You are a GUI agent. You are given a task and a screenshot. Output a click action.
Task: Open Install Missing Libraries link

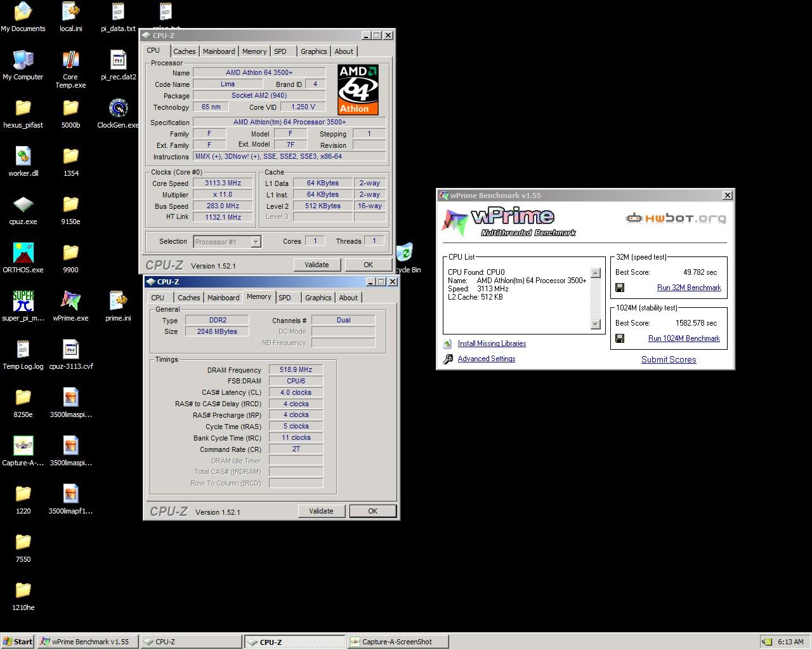point(492,343)
